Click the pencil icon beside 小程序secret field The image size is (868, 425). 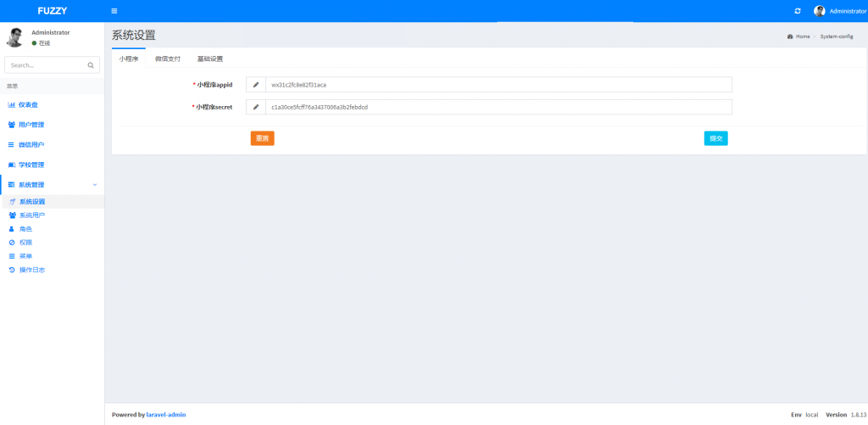click(x=256, y=107)
